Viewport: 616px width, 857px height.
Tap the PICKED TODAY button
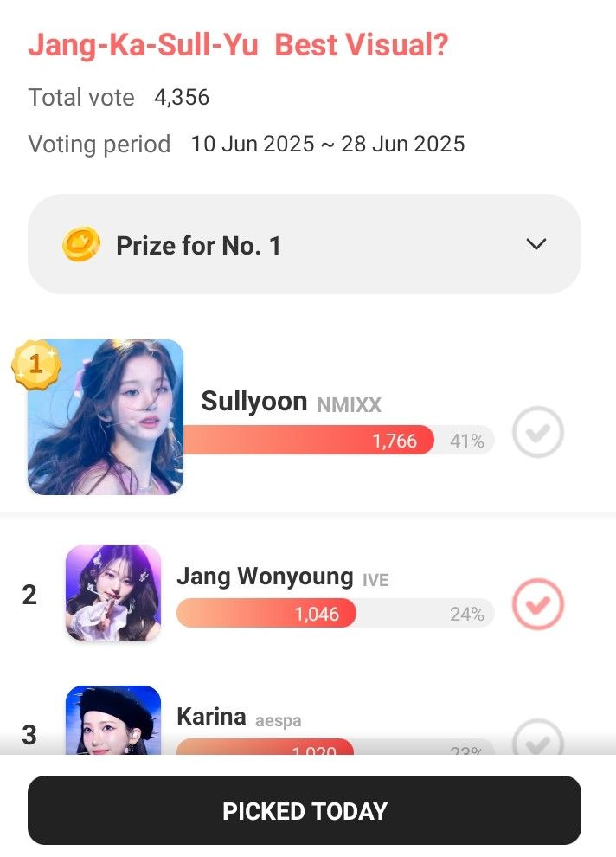tap(305, 810)
